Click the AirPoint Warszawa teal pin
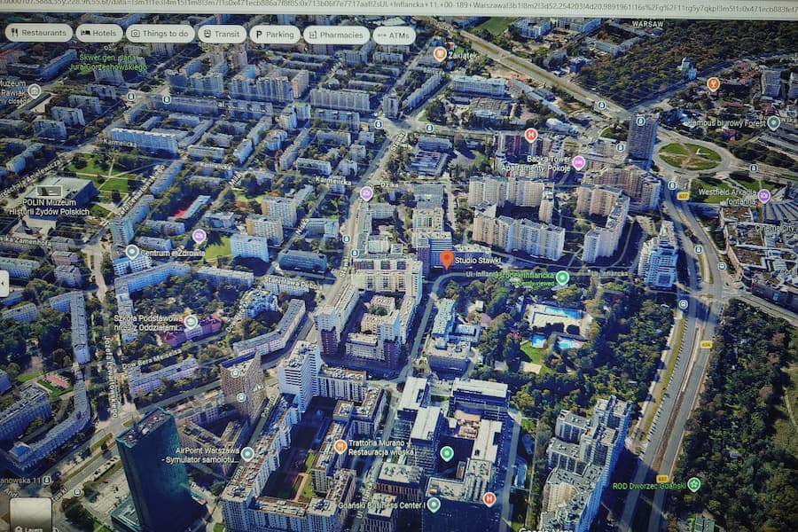Image resolution: width=798 pixels, height=532 pixels. tap(247, 454)
